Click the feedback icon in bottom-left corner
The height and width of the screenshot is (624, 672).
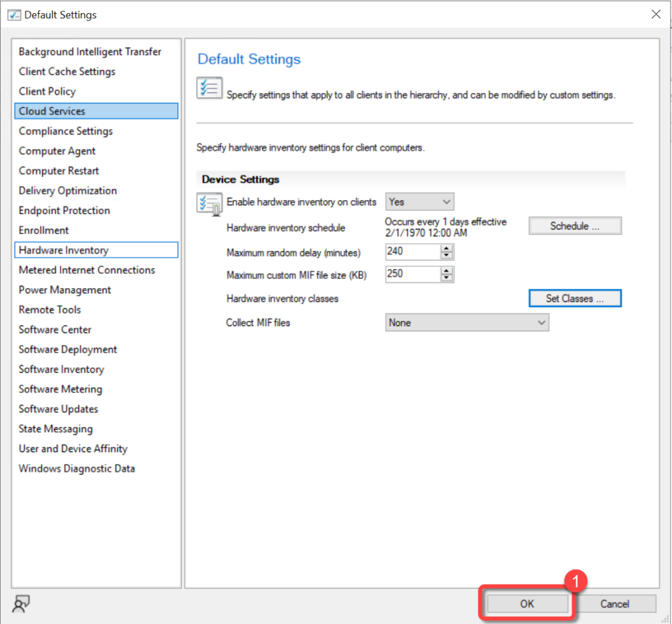click(22, 604)
